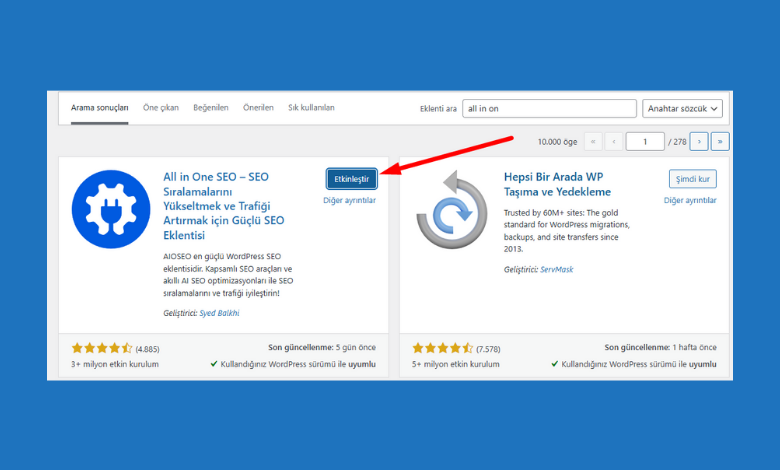Click the '(4.885)' rating count
780x470 pixels.
click(x=147, y=349)
